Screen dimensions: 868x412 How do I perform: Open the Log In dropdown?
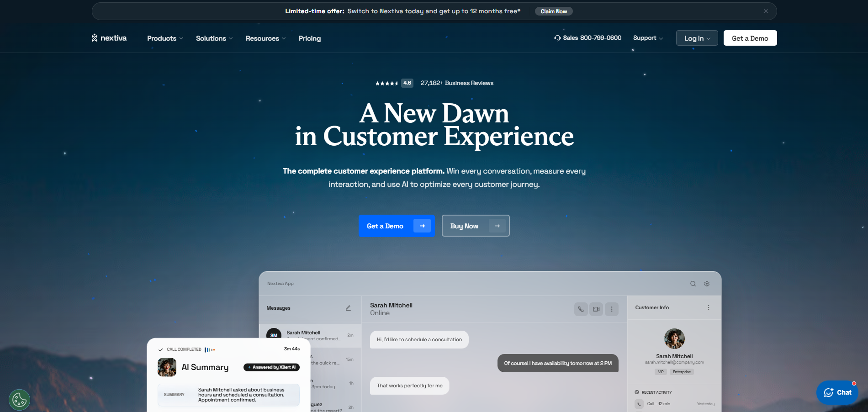pyautogui.click(x=697, y=38)
